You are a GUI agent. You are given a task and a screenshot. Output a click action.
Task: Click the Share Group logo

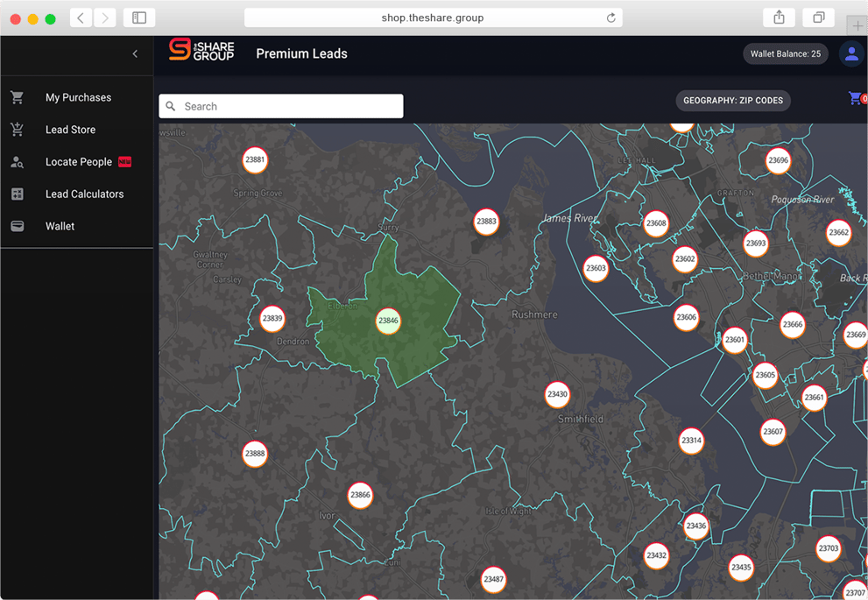click(201, 51)
